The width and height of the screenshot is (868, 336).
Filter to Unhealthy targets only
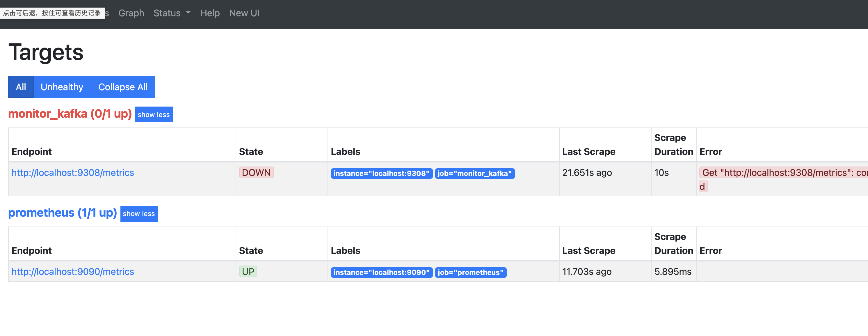(x=62, y=87)
